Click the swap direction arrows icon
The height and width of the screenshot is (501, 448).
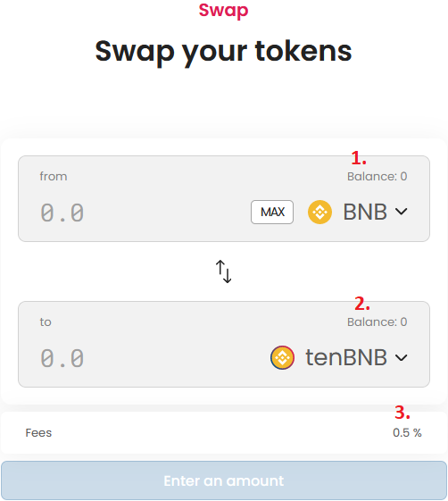coord(223,271)
